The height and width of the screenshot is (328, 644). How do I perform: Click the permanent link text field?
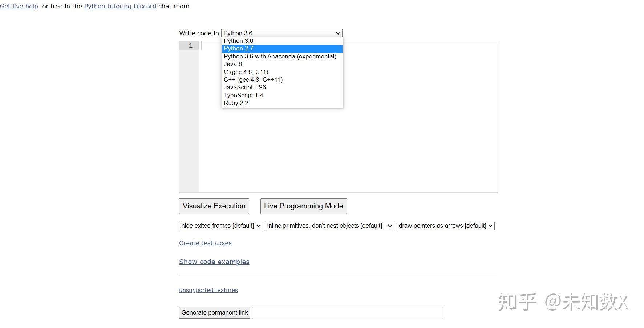347,312
